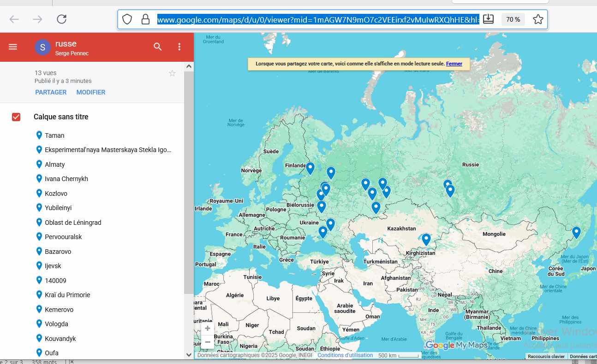
Task: Click Fermer link in yellow banner
Action: [x=454, y=64]
